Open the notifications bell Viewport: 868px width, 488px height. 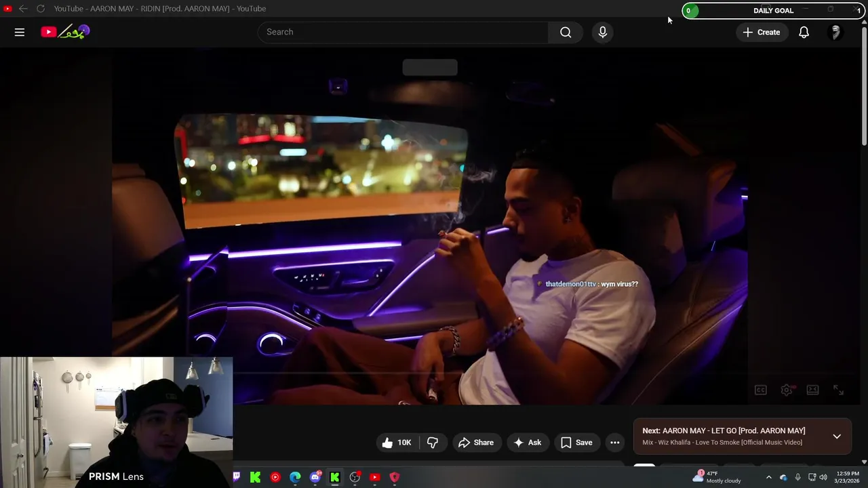(x=804, y=32)
